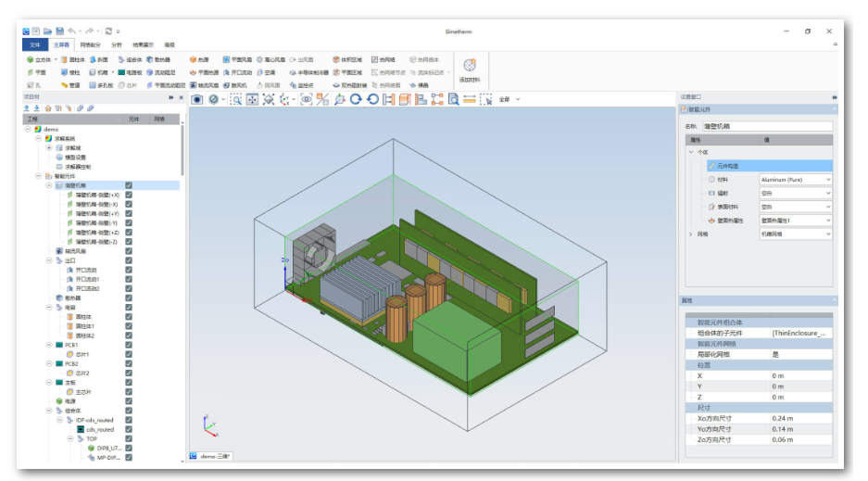The image size is (868, 481).
Task: Click the 体积区域 volume region icon
Action: (346, 59)
